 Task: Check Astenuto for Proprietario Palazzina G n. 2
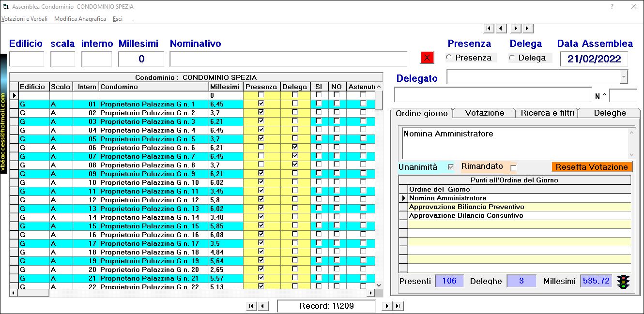[363, 113]
